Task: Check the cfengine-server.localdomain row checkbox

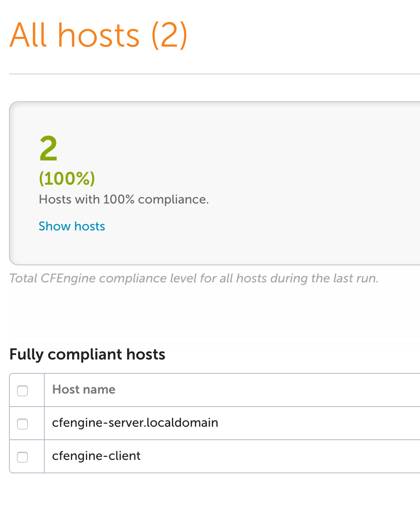Action: pos(22,424)
